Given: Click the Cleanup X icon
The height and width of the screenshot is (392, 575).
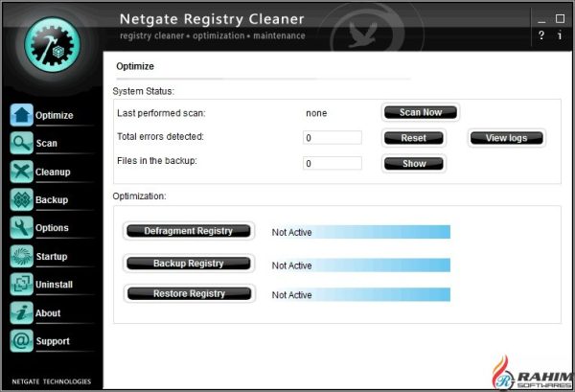Looking at the screenshot, I should 21,172.
